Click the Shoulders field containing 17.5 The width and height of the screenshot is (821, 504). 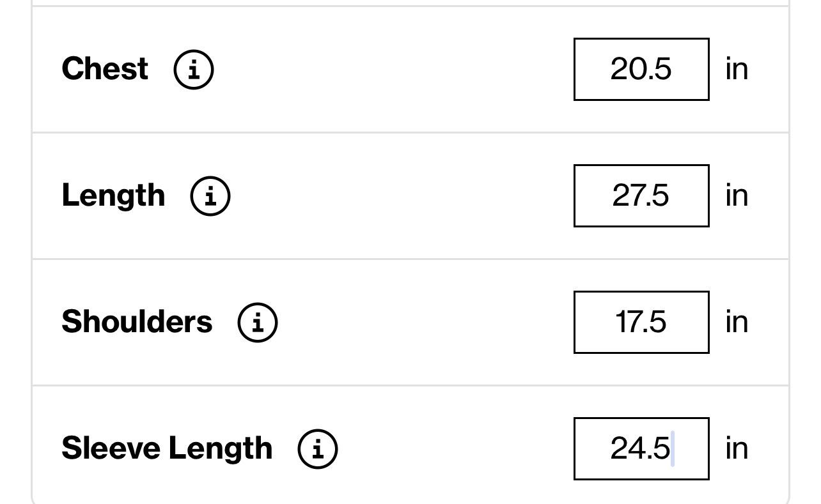tap(641, 322)
